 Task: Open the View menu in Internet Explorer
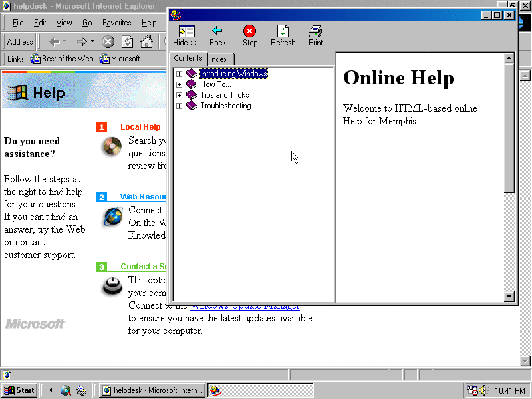coord(64,23)
